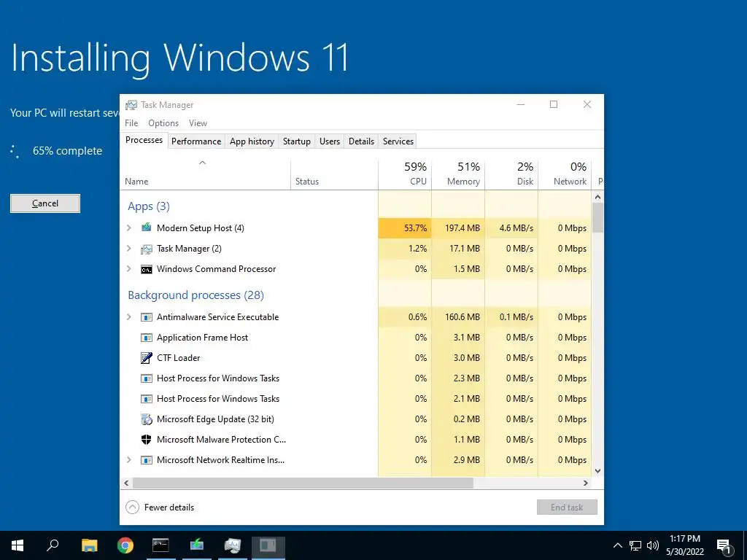
Task: Click the Microsoft Edge Update icon
Action: 146,419
